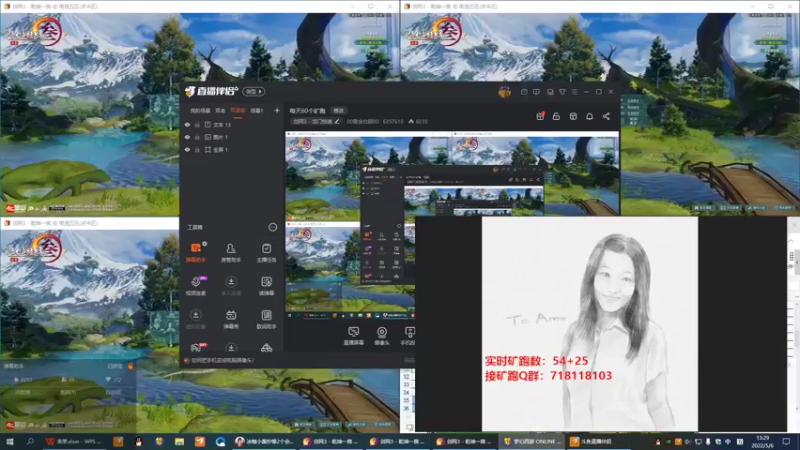Switch to the 场景1 tab
This screenshot has height=450, width=800.
coord(257,111)
